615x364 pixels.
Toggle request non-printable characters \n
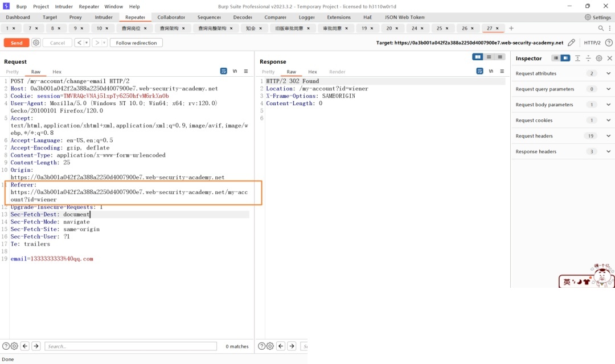pos(235,71)
